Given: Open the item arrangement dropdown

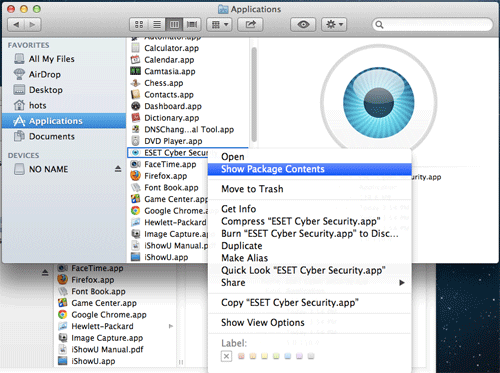Looking at the screenshot, I should pyautogui.click(x=220, y=24).
